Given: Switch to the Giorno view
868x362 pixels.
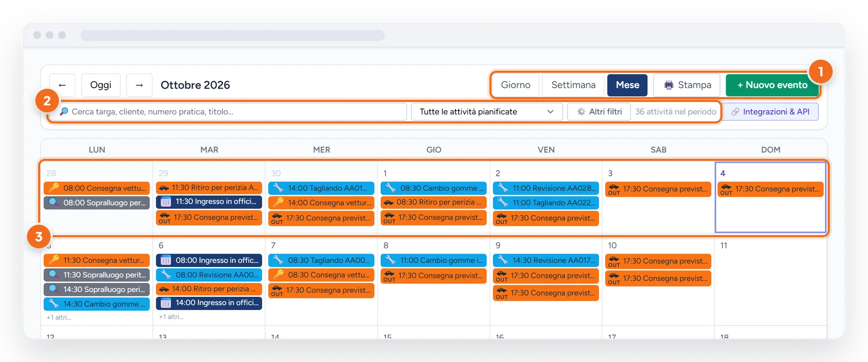Looking at the screenshot, I should click(516, 85).
